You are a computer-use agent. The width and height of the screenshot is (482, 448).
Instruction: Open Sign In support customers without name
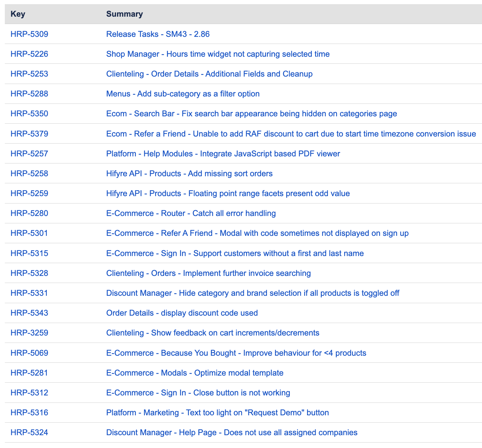(235, 253)
